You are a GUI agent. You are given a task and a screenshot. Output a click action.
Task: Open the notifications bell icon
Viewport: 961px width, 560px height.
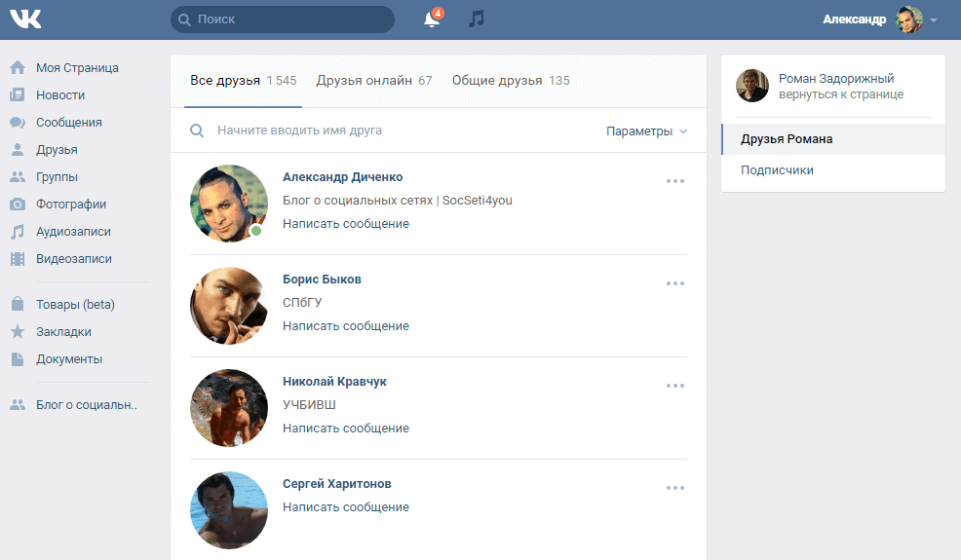pos(431,19)
